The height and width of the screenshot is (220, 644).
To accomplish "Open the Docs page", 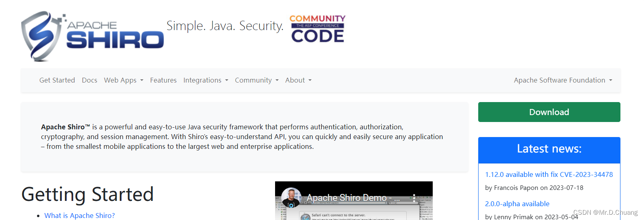I will 89,80.
